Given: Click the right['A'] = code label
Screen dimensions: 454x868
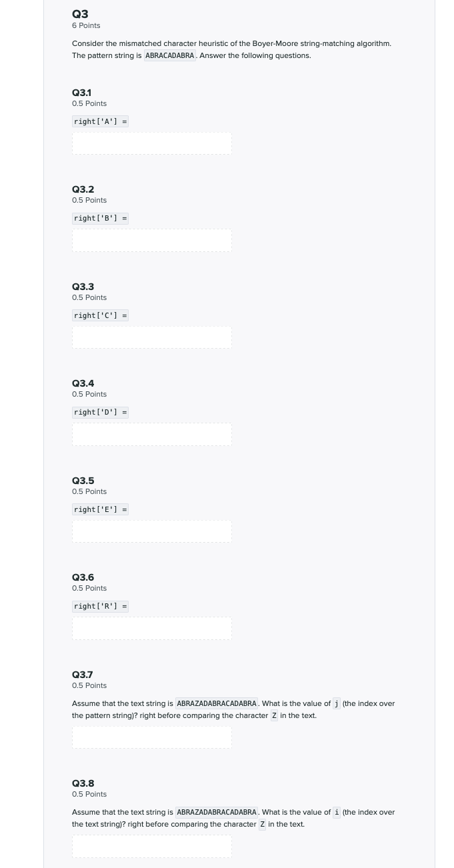Looking at the screenshot, I should click(100, 121).
